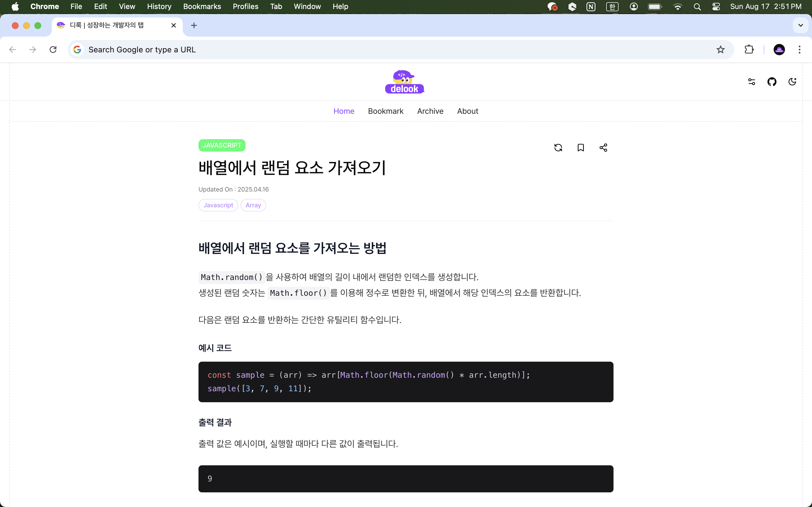Open the GitHub icon link
Screen dimensions: 812x507
coord(772,82)
